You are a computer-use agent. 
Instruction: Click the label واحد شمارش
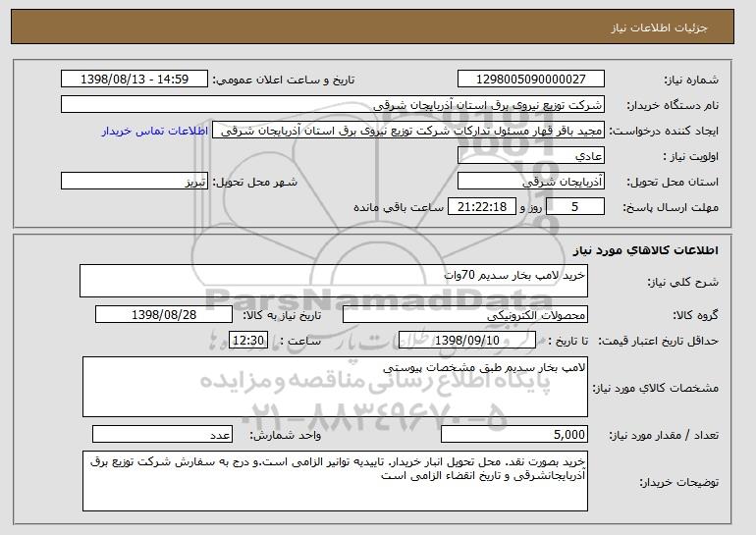click(285, 436)
